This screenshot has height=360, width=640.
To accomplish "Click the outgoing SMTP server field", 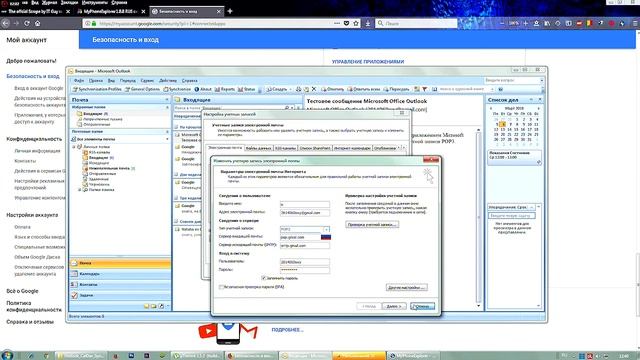I will (304, 246).
